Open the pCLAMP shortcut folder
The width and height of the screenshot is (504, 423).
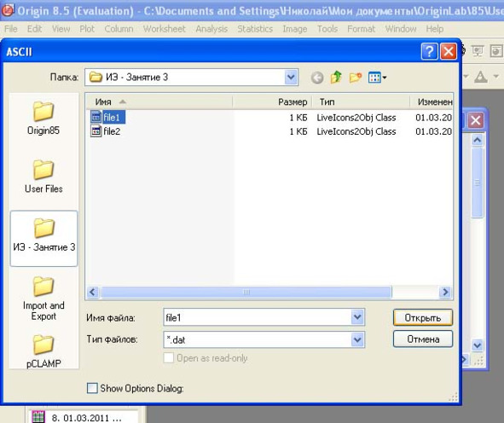tap(43, 351)
